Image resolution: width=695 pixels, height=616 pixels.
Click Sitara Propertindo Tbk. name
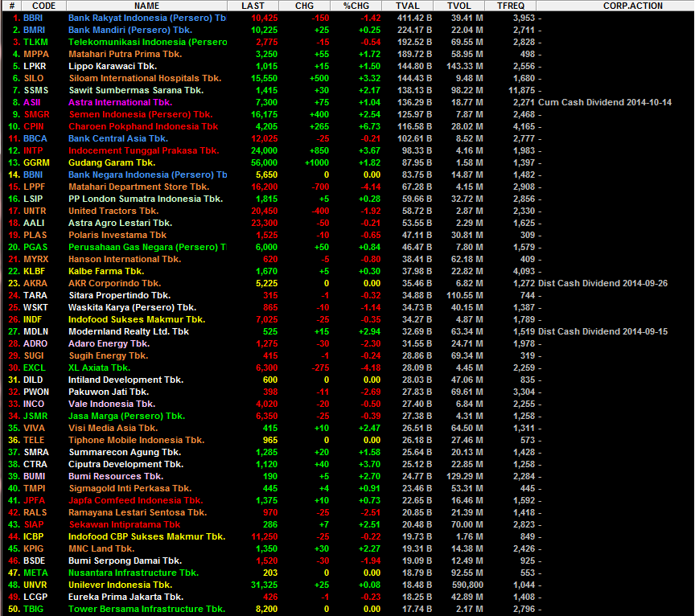point(120,296)
